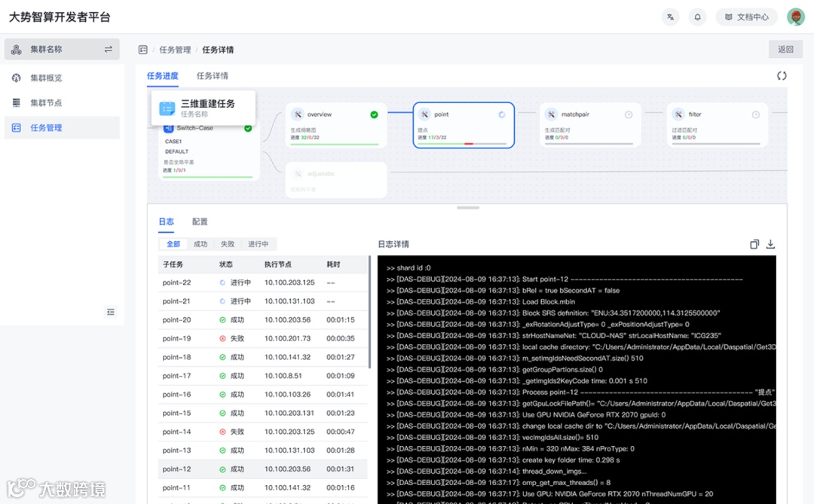The height and width of the screenshot is (504, 814).
Task: Go to 集群概览 in sidebar
Action: point(62,78)
